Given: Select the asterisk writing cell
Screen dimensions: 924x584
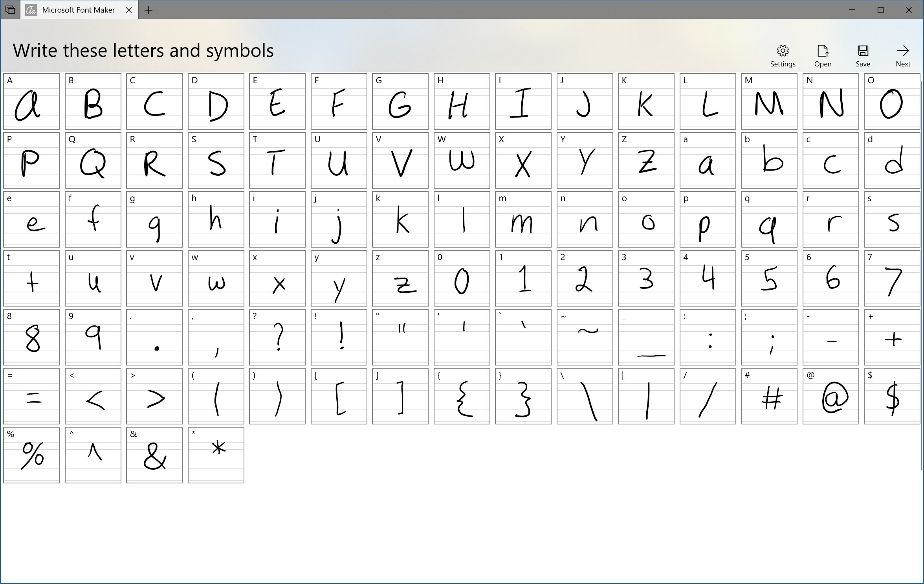Looking at the screenshot, I should click(x=216, y=455).
